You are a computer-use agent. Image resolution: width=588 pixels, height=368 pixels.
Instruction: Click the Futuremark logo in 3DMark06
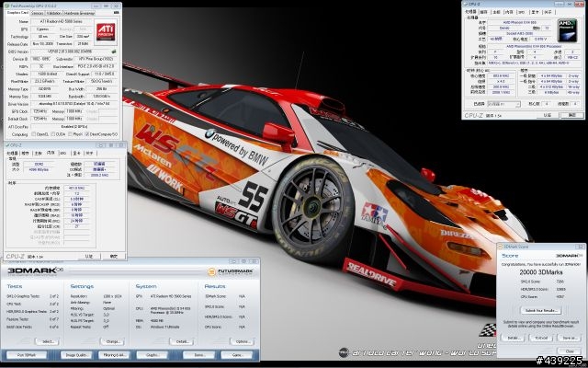click(231, 271)
